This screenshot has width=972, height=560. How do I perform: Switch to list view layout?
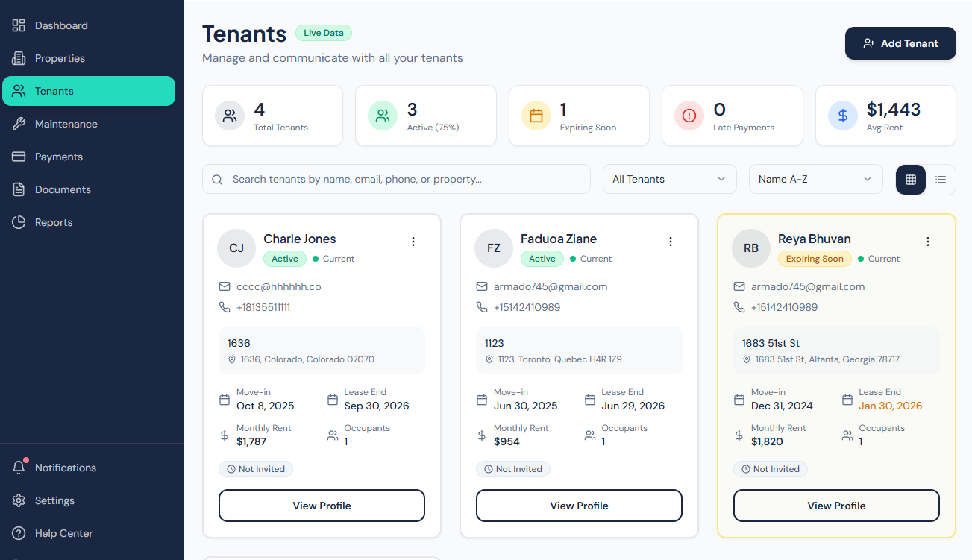941,179
